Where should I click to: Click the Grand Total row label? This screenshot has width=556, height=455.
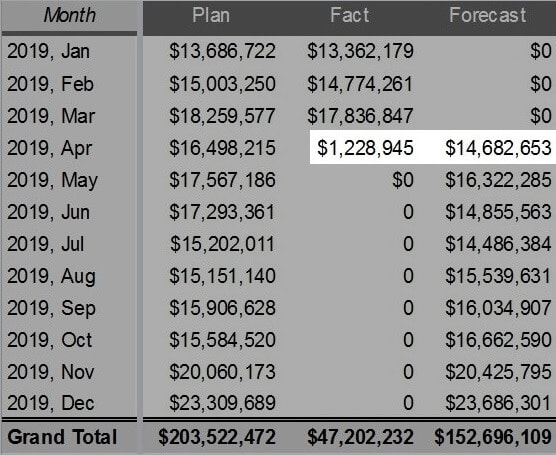(x=62, y=437)
